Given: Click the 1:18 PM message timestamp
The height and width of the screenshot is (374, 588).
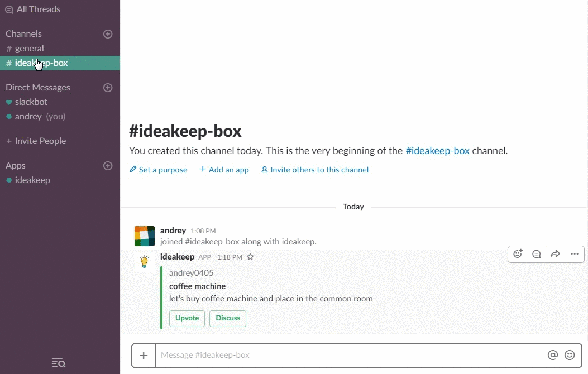Looking at the screenshot, I should tap(230, 257).
